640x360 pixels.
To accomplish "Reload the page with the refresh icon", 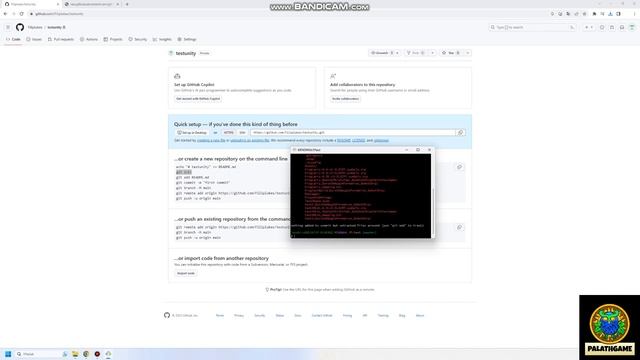I will [21, 14].
